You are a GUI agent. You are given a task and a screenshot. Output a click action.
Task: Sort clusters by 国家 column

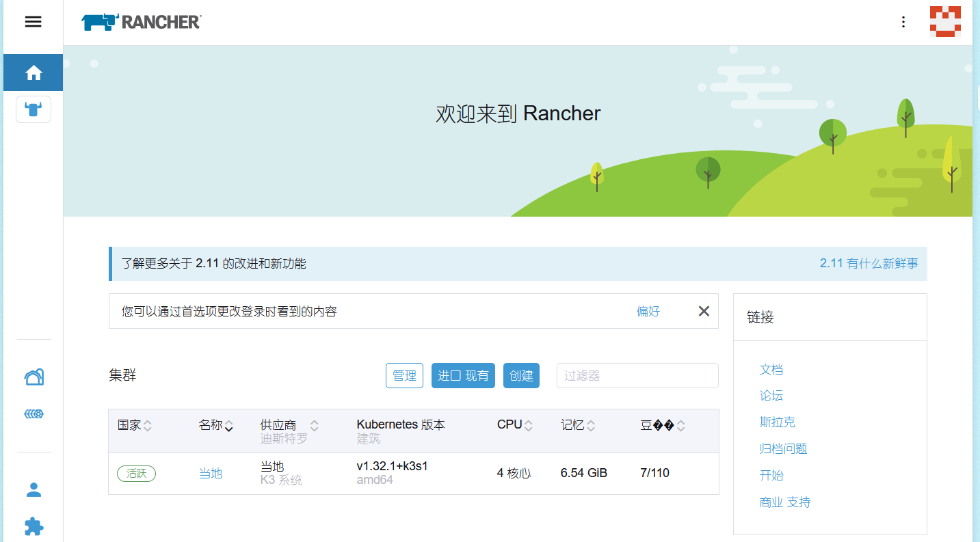pos(135,425)
